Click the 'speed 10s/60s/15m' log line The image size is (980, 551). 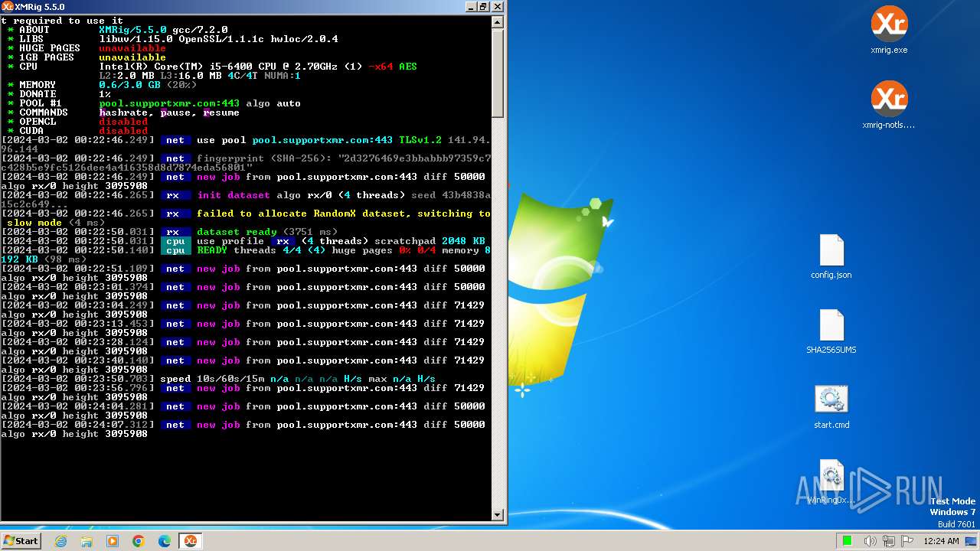(x=218, y=379)
